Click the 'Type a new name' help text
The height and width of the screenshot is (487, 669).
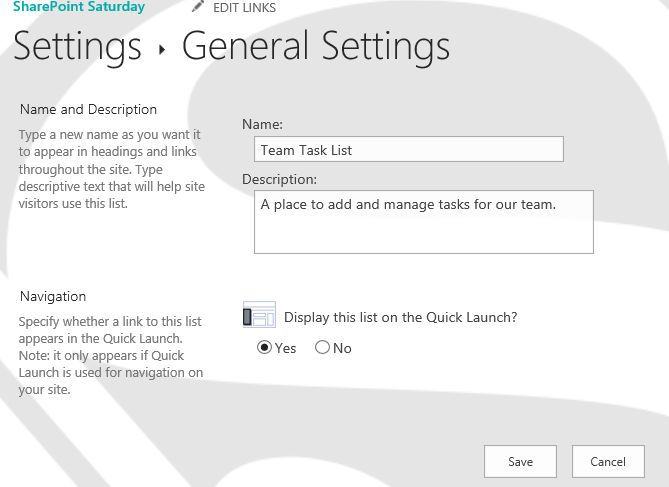click(x=112, y=169)
